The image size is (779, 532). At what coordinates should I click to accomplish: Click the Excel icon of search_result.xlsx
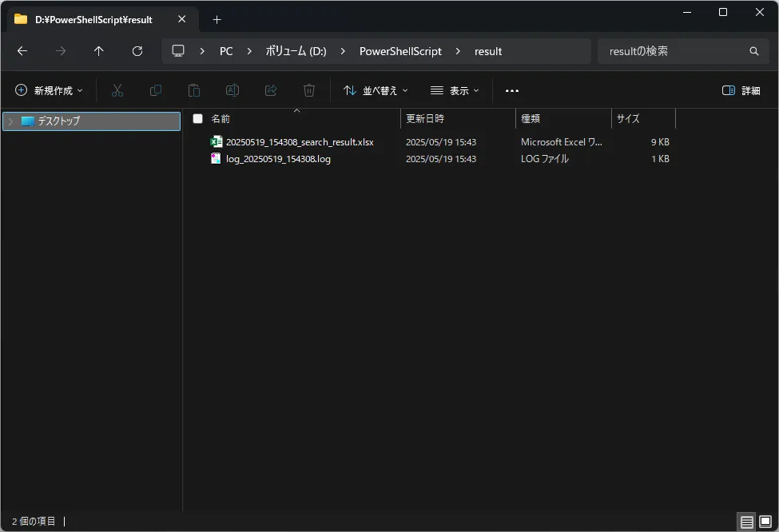(x=216, y=141)
